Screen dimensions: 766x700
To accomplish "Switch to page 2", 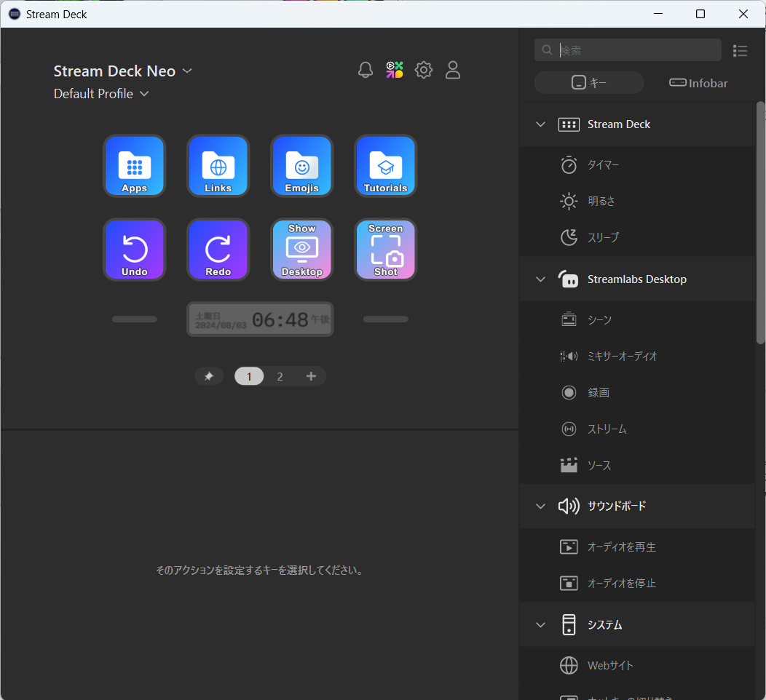I will 280,376.
